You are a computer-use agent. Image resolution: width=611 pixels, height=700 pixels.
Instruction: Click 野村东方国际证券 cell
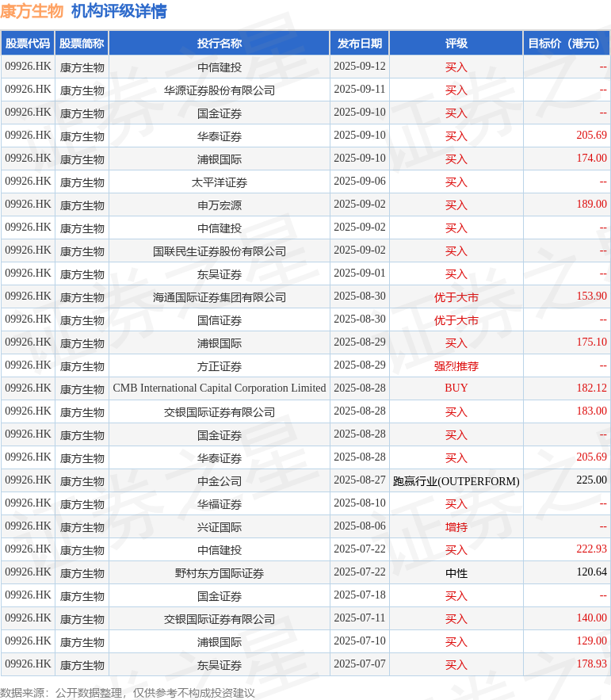pos(220,573)
